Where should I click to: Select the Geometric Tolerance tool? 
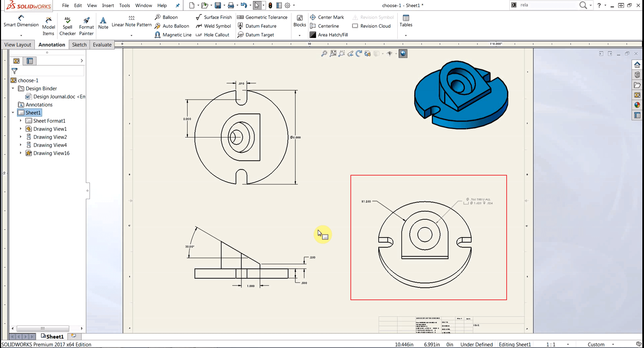262,17
